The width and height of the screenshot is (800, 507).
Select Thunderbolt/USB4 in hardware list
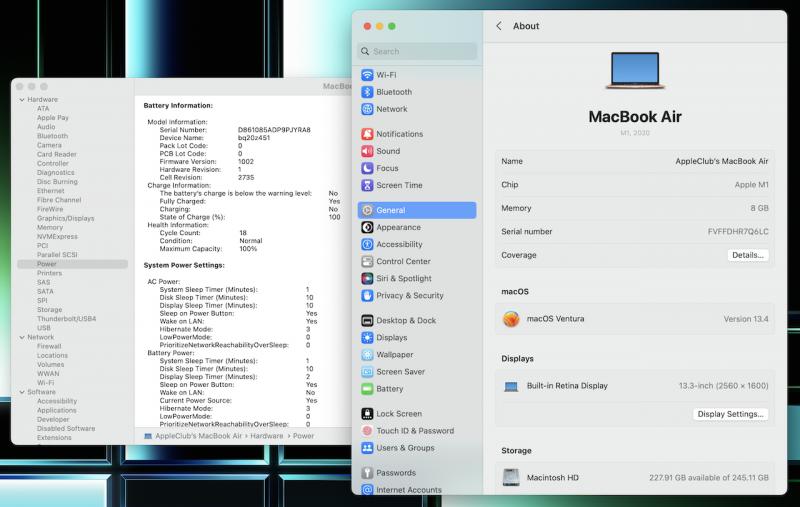pos(66,319)
